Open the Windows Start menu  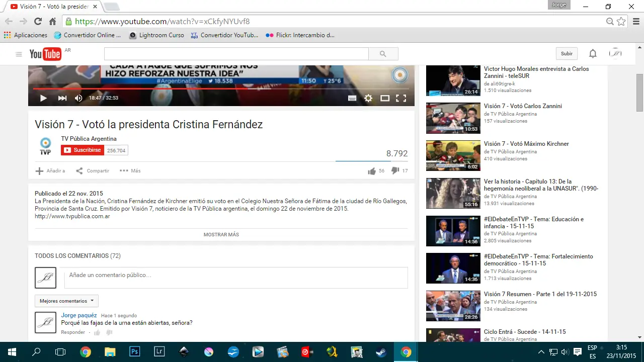(12, 352)
